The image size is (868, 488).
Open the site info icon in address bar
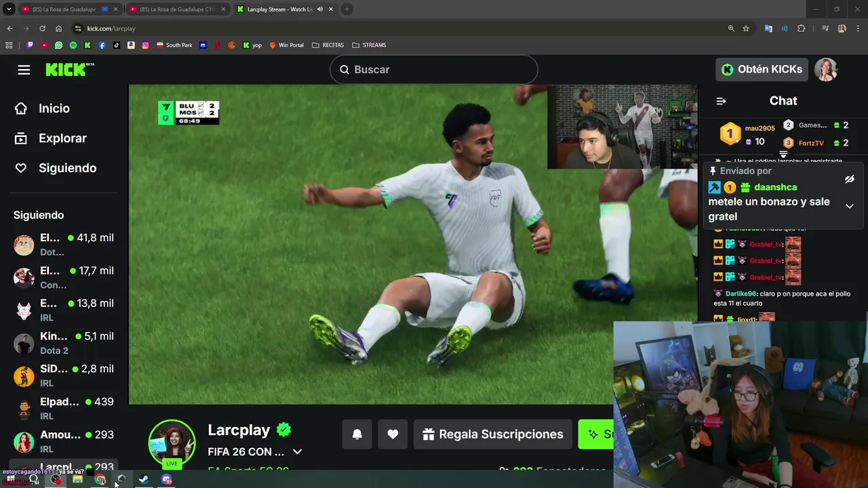pyautogui.click(x=78, y=28)
